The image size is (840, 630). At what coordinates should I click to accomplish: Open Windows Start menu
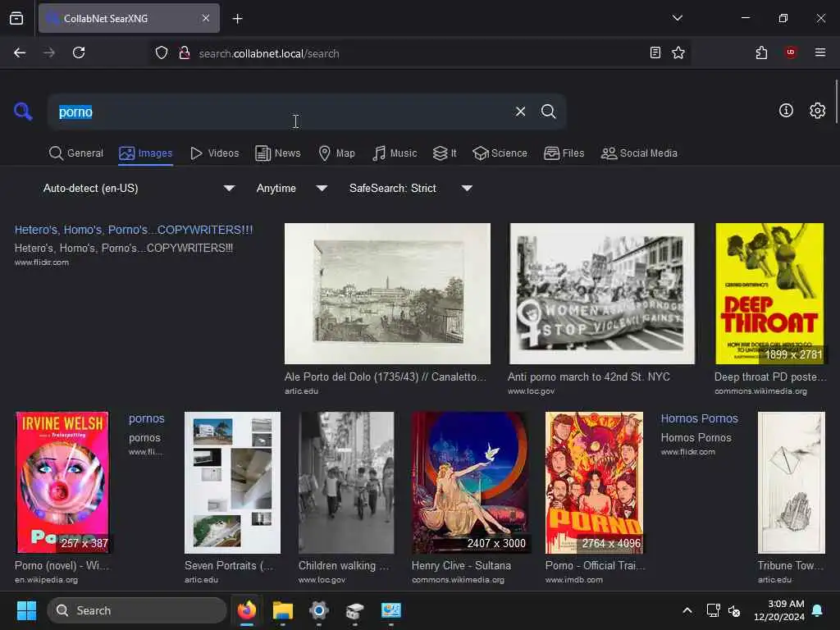pyautogui.click(x=26, y=610)
